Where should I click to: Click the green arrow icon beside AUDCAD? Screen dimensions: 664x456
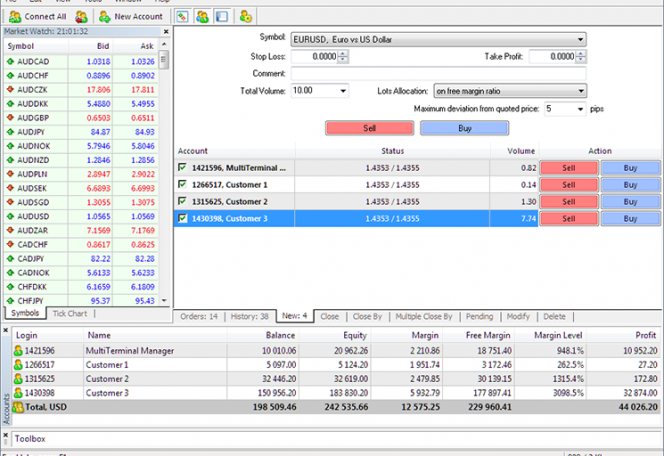[x=10, y=61]
